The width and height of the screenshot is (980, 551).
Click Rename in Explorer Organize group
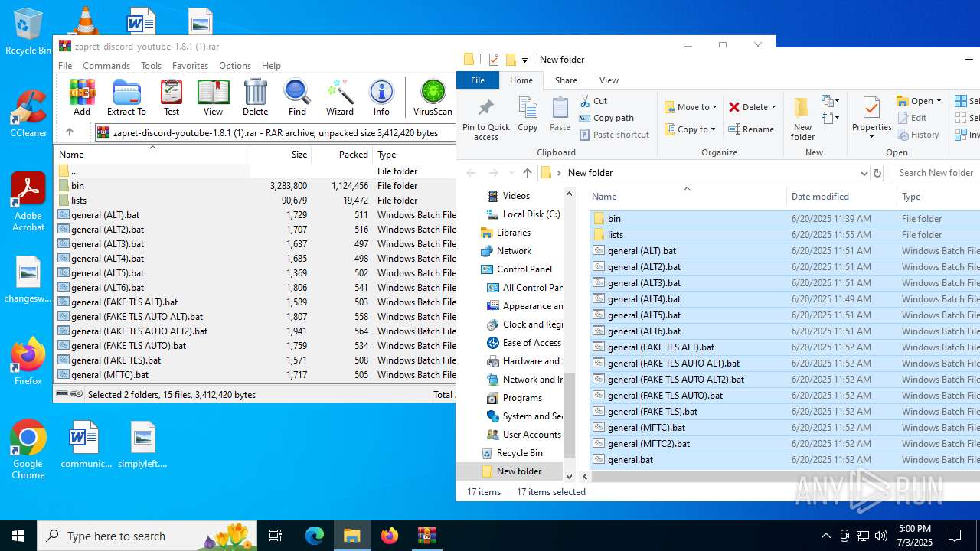point(751,129)
